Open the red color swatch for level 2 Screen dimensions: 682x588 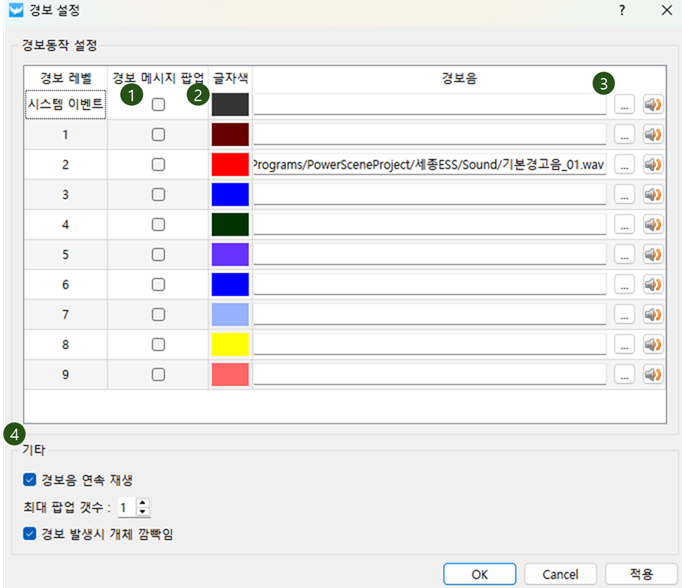(x=229, y=165)
